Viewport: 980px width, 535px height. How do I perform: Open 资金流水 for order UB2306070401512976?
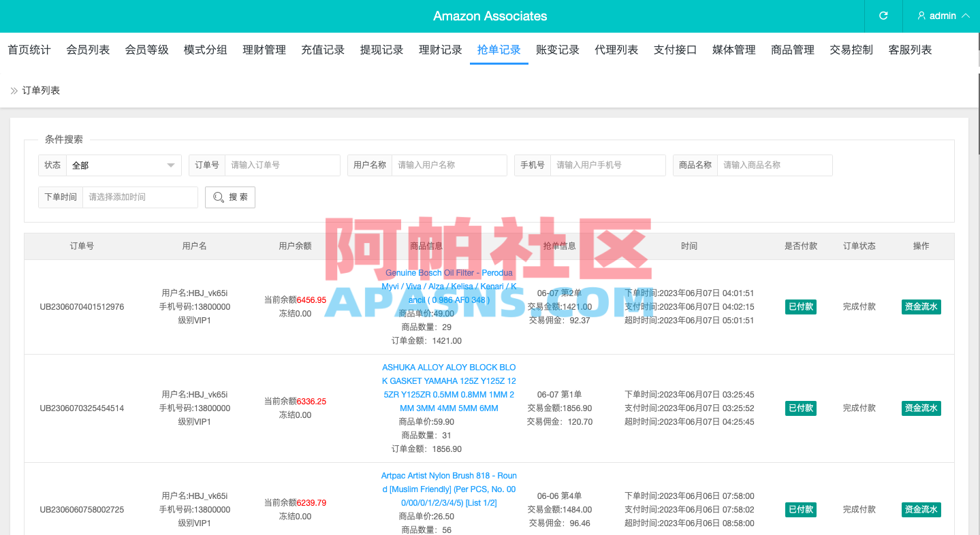[921, 307]
